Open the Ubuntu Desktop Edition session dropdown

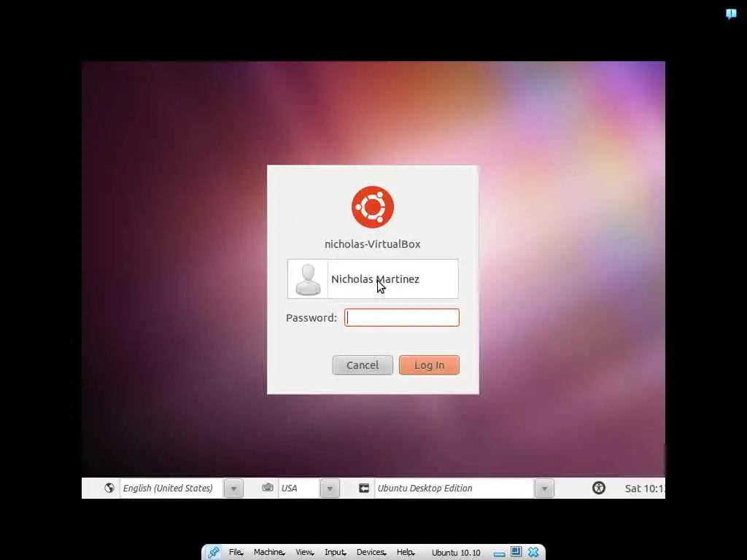point(454,488)
